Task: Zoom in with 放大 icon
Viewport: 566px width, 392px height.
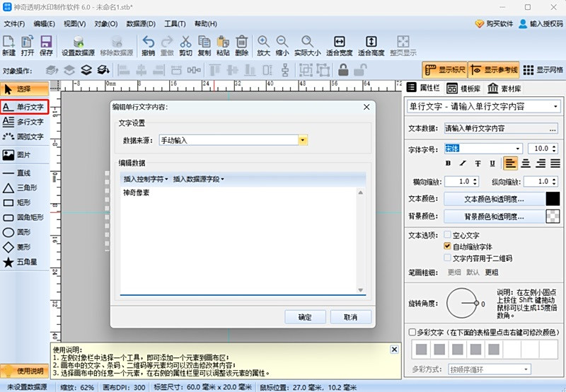Action: (x=263, y=45)
